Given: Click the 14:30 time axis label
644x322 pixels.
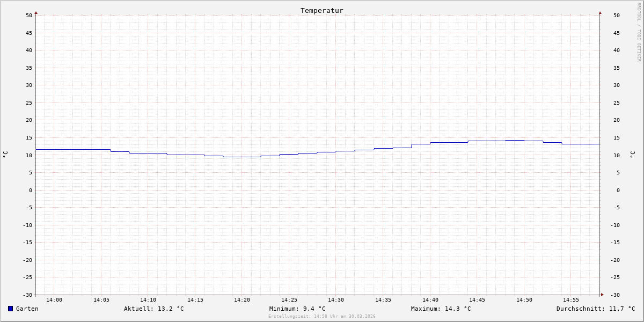Looking at the screenshot, I should point(336,299).
